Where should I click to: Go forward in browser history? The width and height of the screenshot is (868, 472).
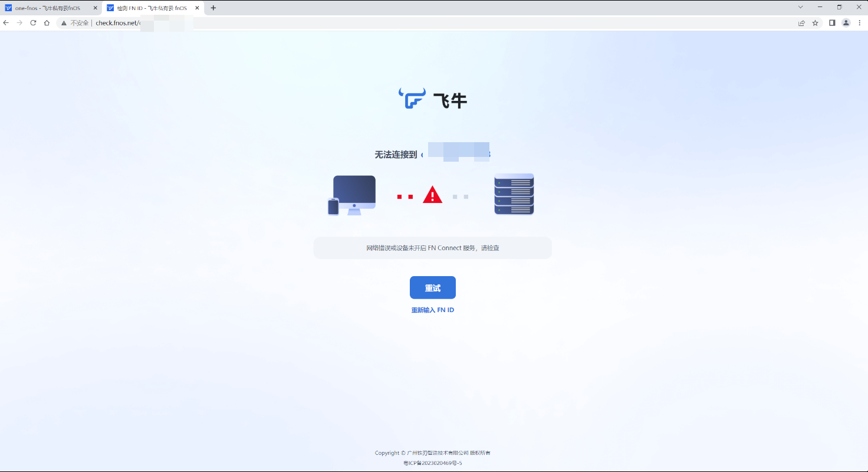click(19, 23)
